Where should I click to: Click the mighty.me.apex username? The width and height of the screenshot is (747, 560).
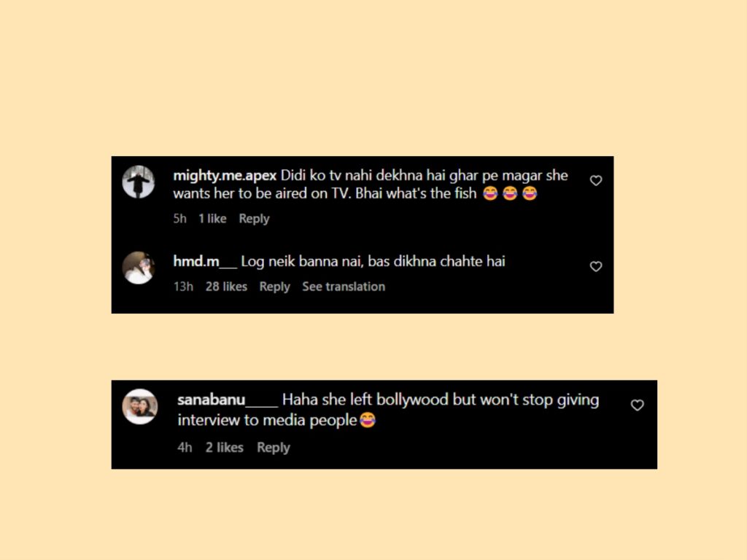pyautogui.click(x=225, y=176)
